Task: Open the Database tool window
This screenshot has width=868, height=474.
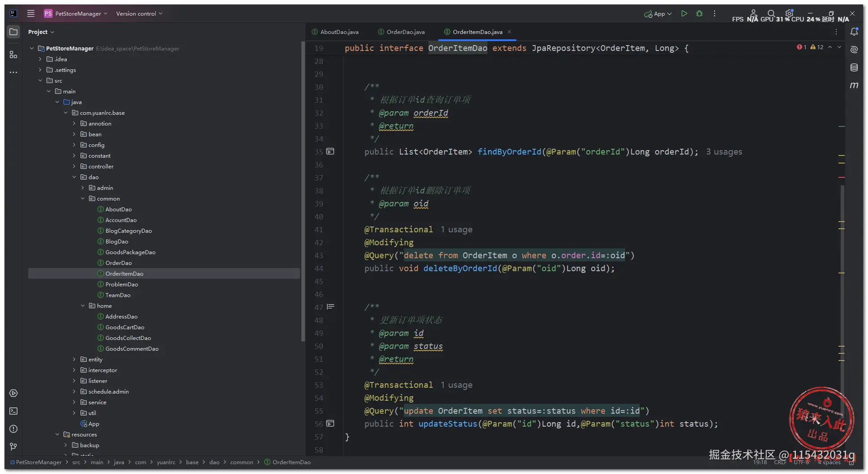Action: point(854,67)
